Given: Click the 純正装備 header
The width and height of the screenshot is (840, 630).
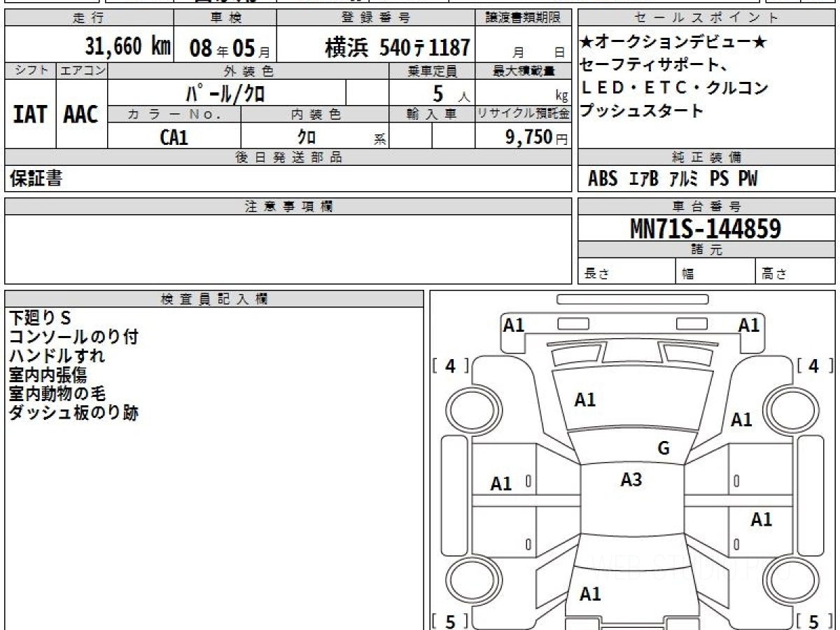Looking at the screenshot, I should click(706, 157).
